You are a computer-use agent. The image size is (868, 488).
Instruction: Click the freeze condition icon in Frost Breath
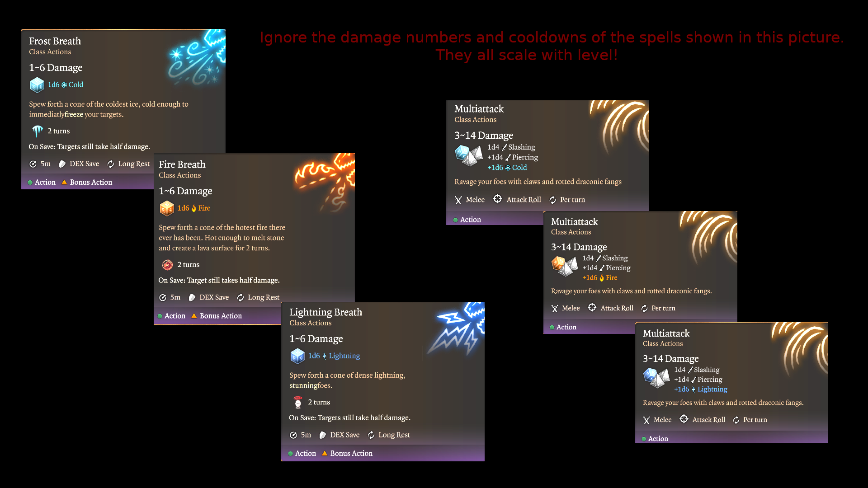(x=38, y=131)
